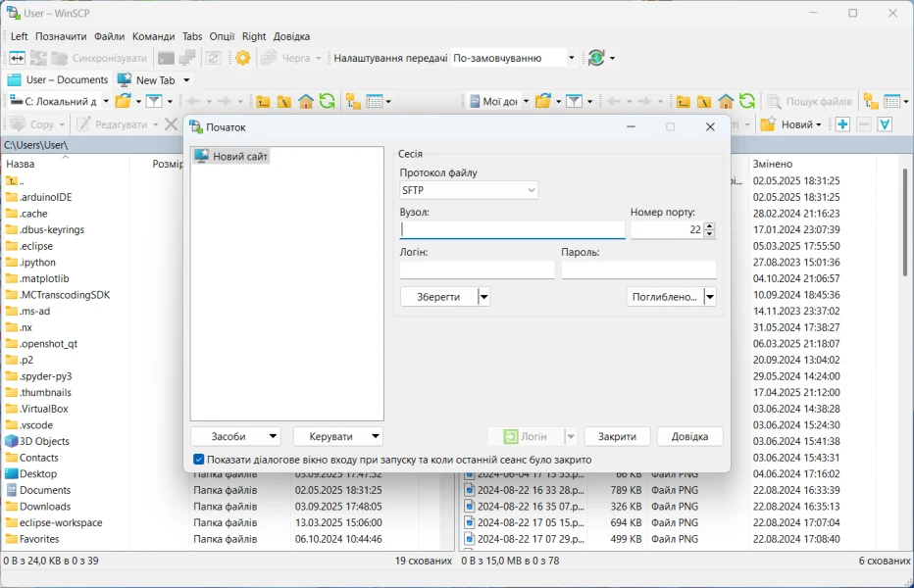Show the directory tree in the right panel
The height and width of the screenshot is (588, 914).
[x=871, y=101]
